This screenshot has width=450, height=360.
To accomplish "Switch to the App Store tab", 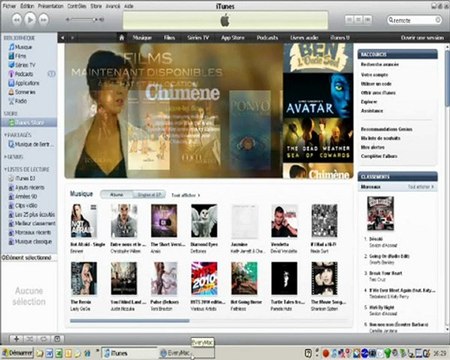I will click(233, 38).
